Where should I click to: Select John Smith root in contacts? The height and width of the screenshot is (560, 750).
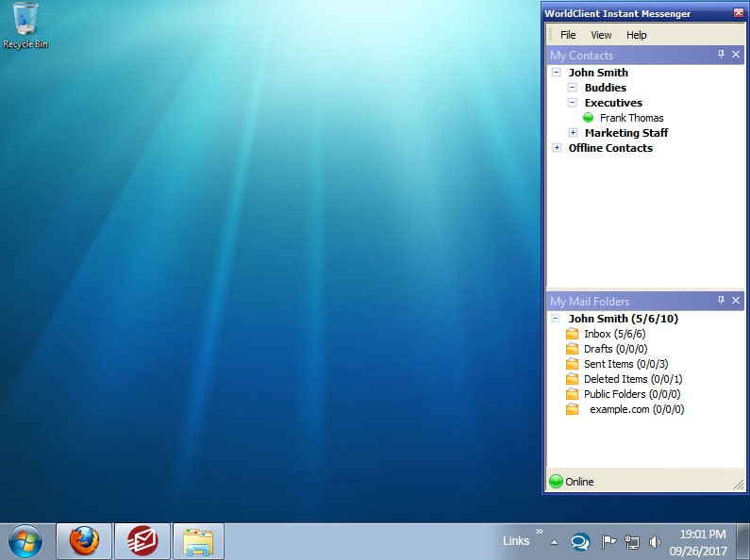pyautogui.click(x=598, y=73)
